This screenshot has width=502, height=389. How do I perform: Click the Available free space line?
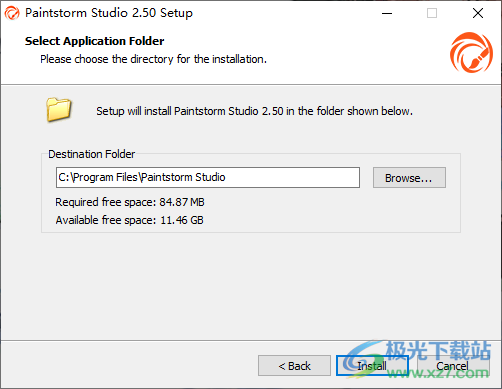(x=129, y=220)
